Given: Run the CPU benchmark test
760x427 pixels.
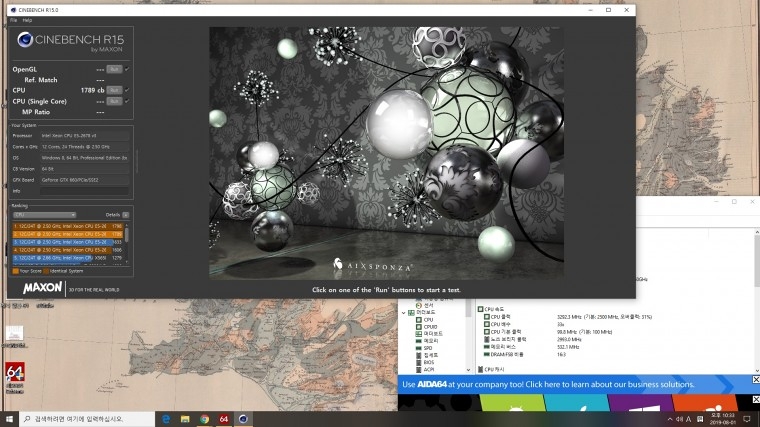Looking at the screenshot, I should 114,90.
